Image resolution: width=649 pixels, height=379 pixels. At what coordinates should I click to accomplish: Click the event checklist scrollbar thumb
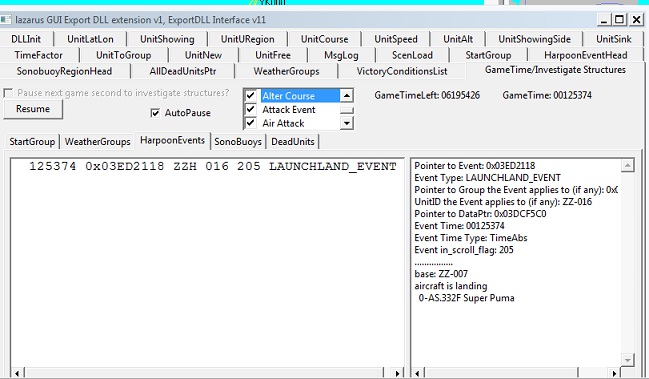[346, 110]
